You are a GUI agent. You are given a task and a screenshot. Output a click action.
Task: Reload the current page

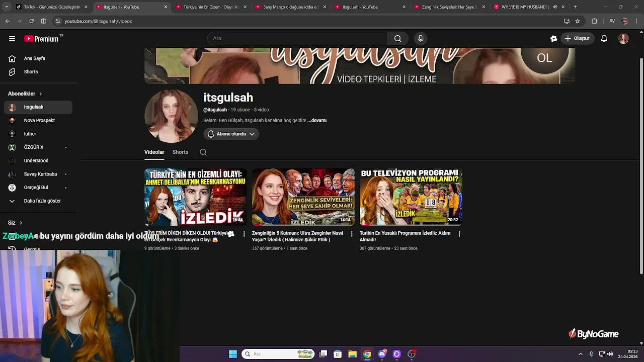31,21
